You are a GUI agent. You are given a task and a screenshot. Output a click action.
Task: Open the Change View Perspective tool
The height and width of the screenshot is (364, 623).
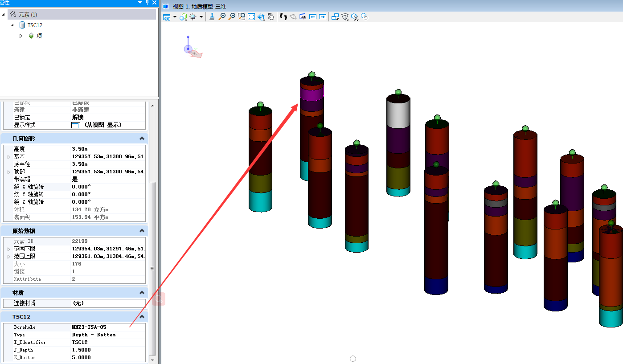point(345,17)
